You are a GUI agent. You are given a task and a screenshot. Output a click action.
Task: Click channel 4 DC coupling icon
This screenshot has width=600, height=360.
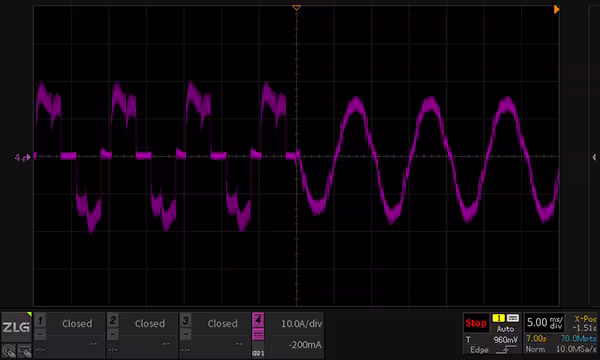coord(258,335)
